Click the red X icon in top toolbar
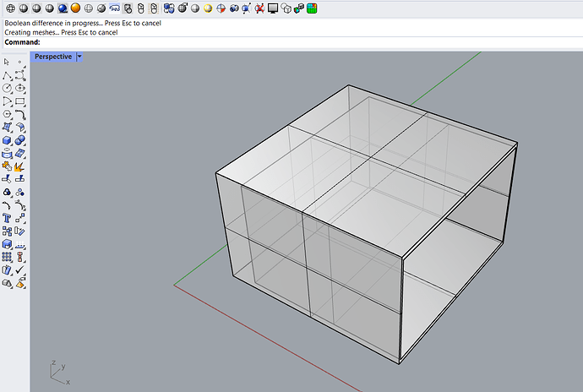 coord(259,8)
